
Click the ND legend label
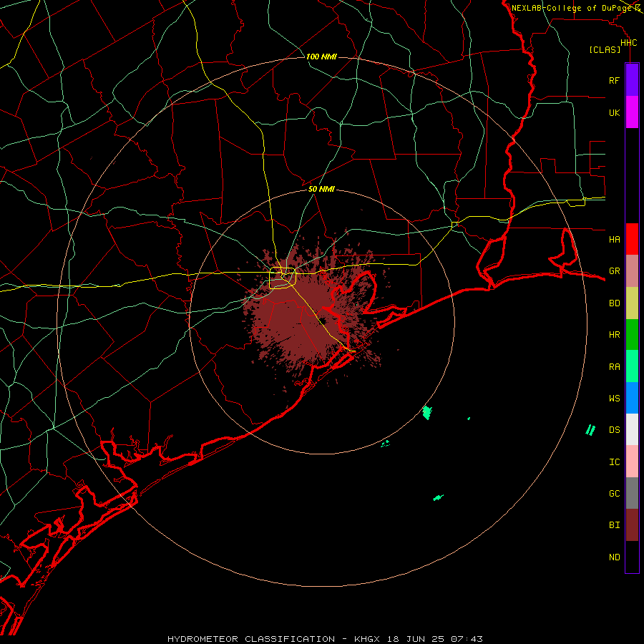tap(614, 557)
